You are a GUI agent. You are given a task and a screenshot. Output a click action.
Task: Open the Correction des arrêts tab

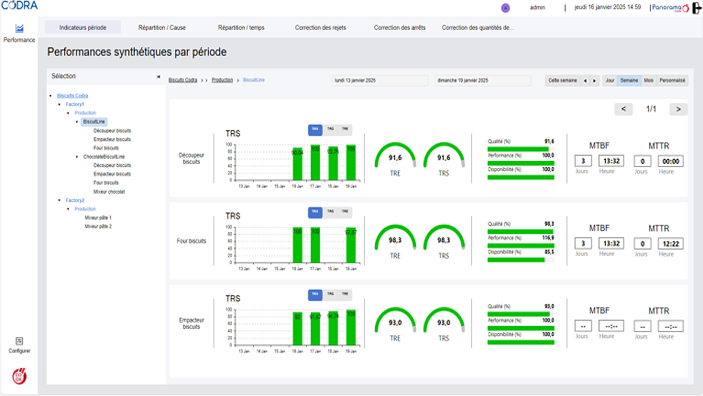(x=399, y=27)
